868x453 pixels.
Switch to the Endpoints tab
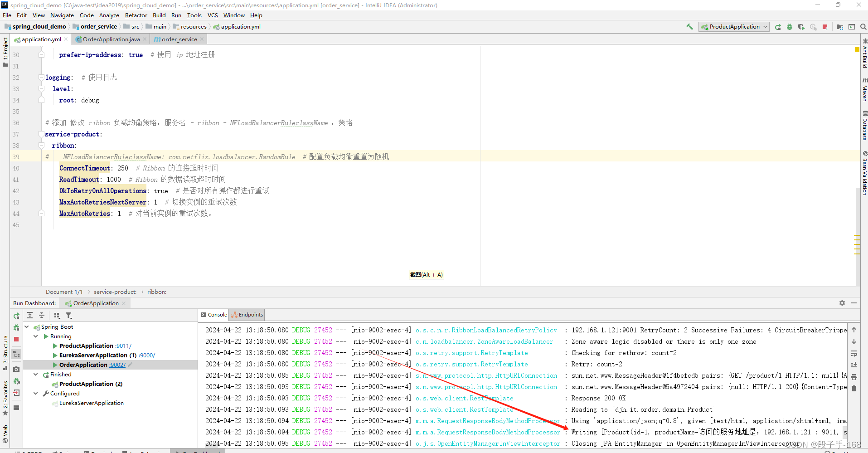(x=247, y=315)
